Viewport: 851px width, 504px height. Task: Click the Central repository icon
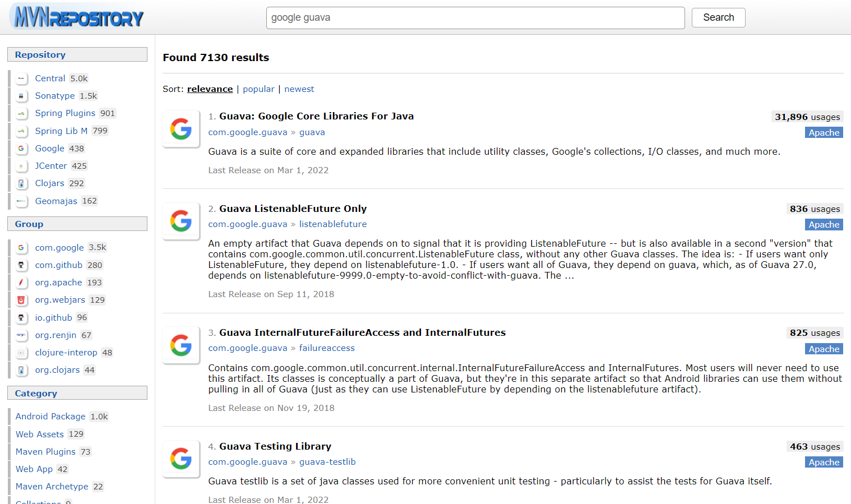click(x=21, y=78)
